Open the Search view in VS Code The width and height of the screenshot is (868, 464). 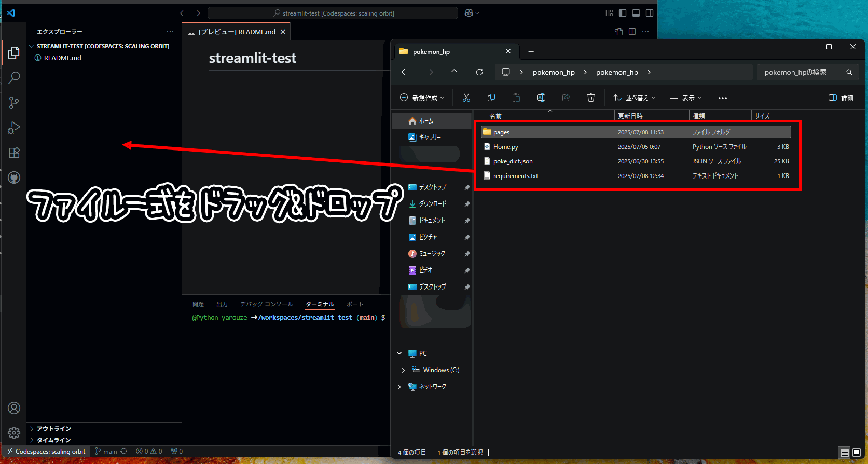click(x=14, y=78)
